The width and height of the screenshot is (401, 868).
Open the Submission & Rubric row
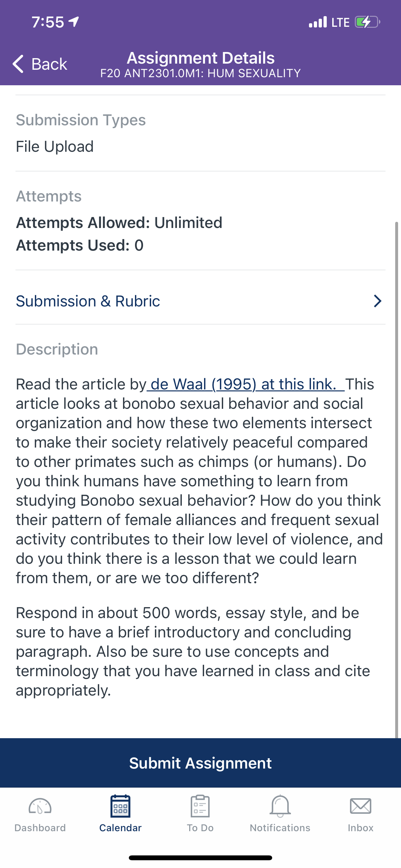pyautogui.click(x=200, y=301)
